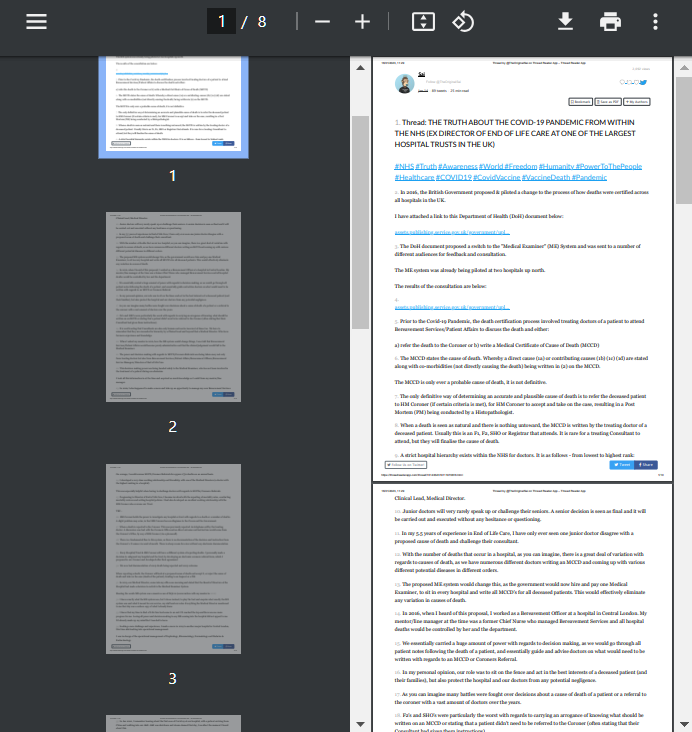Open the gov.uk link after the DoH document sentence

452,232
